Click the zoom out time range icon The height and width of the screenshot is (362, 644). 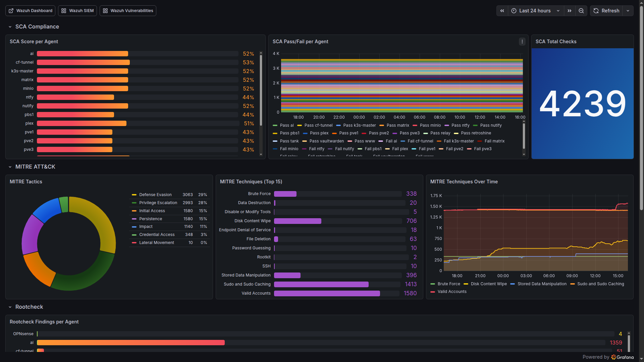(581, 11)
